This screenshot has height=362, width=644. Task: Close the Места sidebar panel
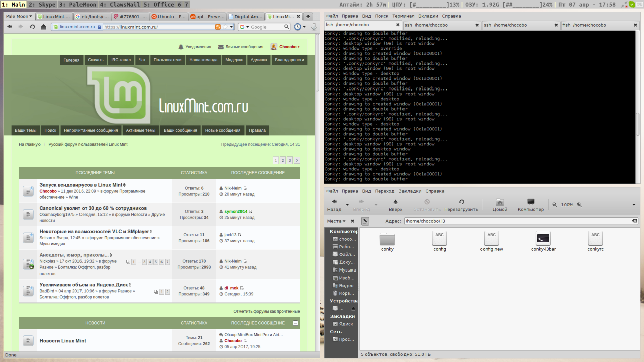(x=352, y=221)
